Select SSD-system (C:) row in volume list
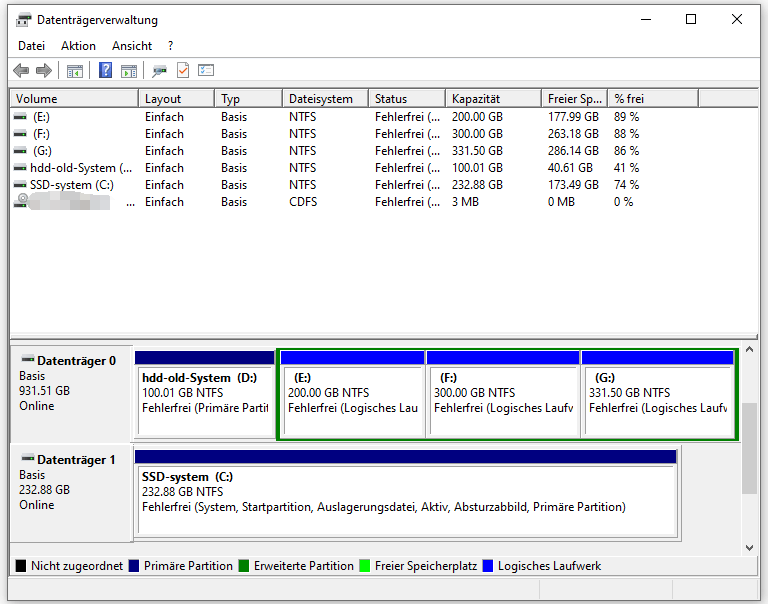 point(69,185)
